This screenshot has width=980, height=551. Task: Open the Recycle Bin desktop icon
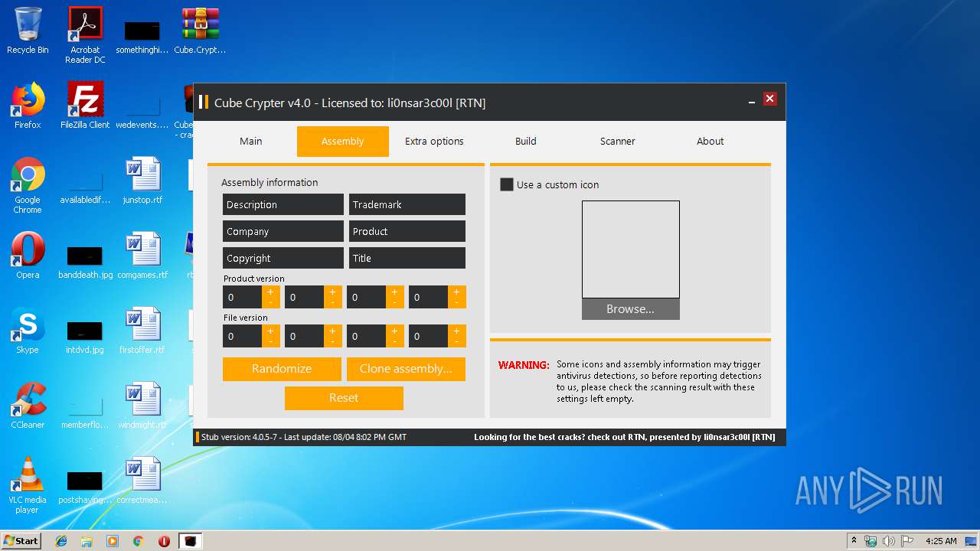coord(28,31)
